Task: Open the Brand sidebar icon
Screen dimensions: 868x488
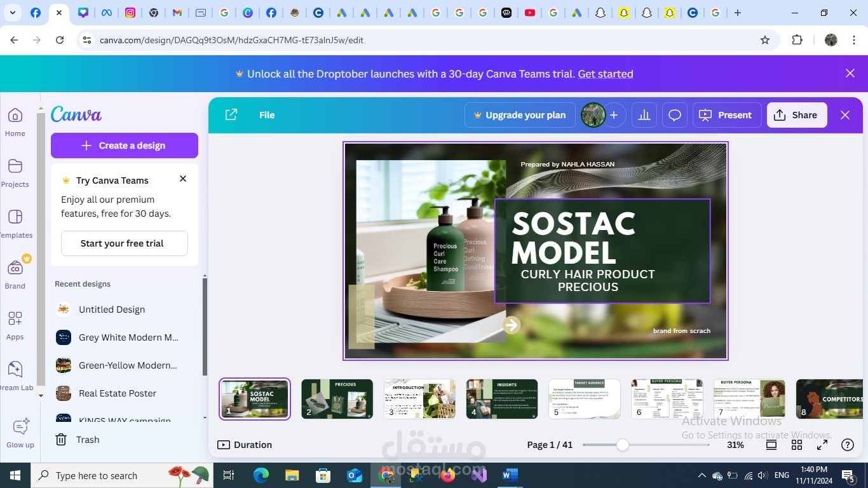Action: (15, 268)
